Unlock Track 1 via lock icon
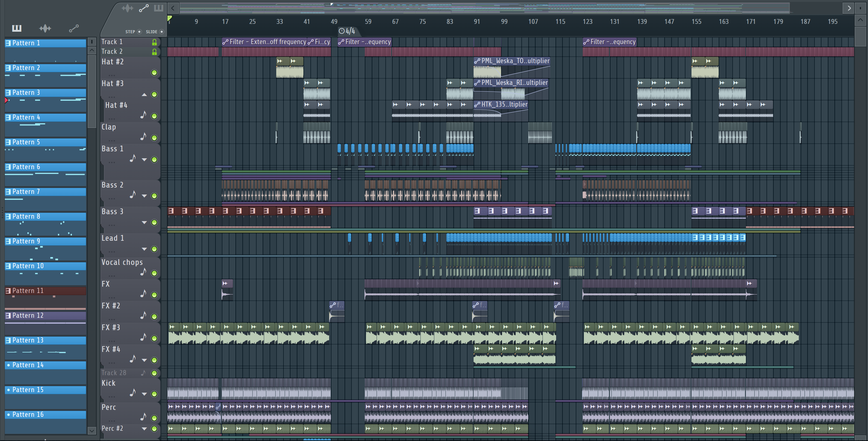 (x=154, y=42)
